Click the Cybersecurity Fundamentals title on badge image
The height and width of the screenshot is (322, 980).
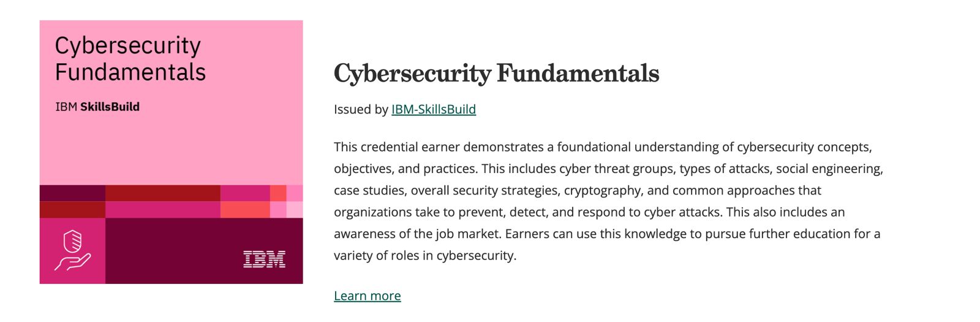[x=130, y=59]
